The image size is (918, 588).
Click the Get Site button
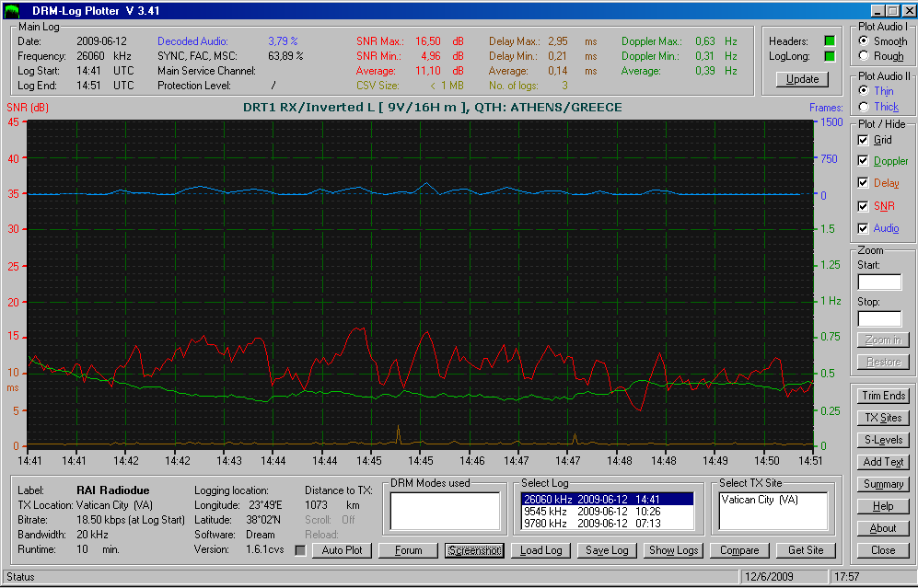(806, 550)
